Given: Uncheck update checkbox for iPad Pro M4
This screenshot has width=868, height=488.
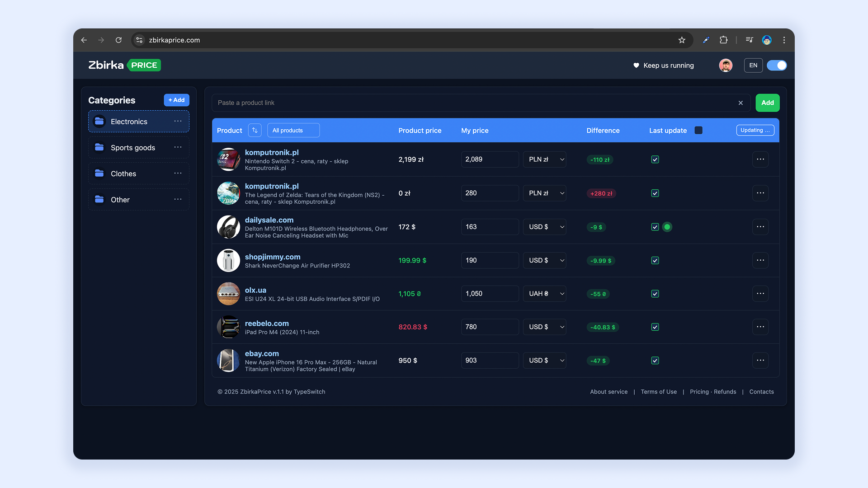Looking at the screenshot, I should tap(655, 327).
